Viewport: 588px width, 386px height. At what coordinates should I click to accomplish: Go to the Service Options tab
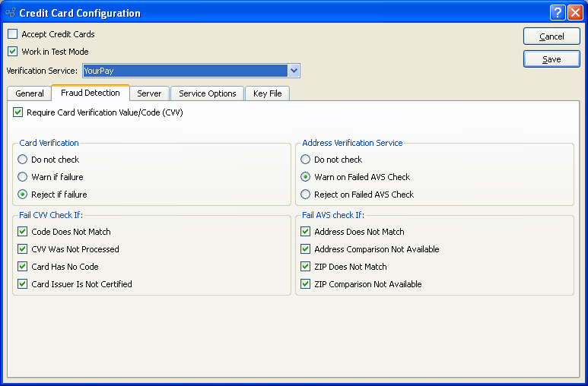coord(208,93)
